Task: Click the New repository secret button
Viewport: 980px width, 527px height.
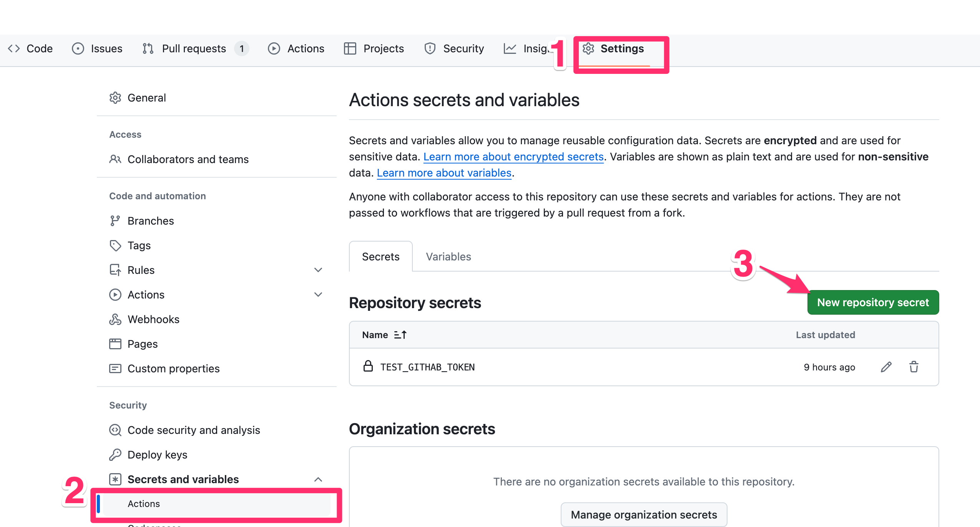Action: 873,302
